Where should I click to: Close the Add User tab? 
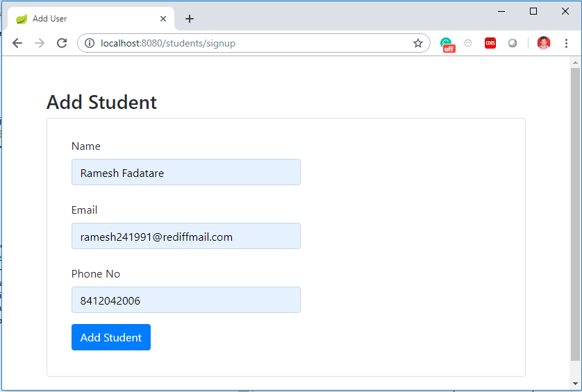pos(163,19)
